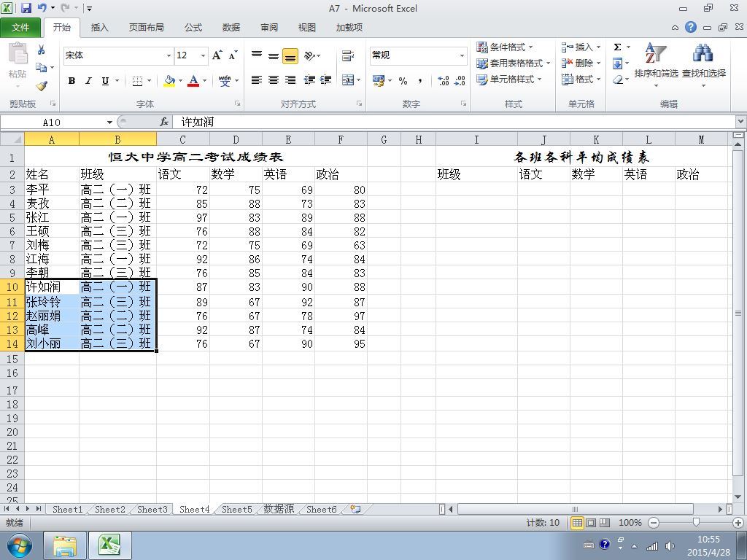Screen dimensions: 747x560
Task: Click the AutoSum sigma icon
Action: (617, 47)
